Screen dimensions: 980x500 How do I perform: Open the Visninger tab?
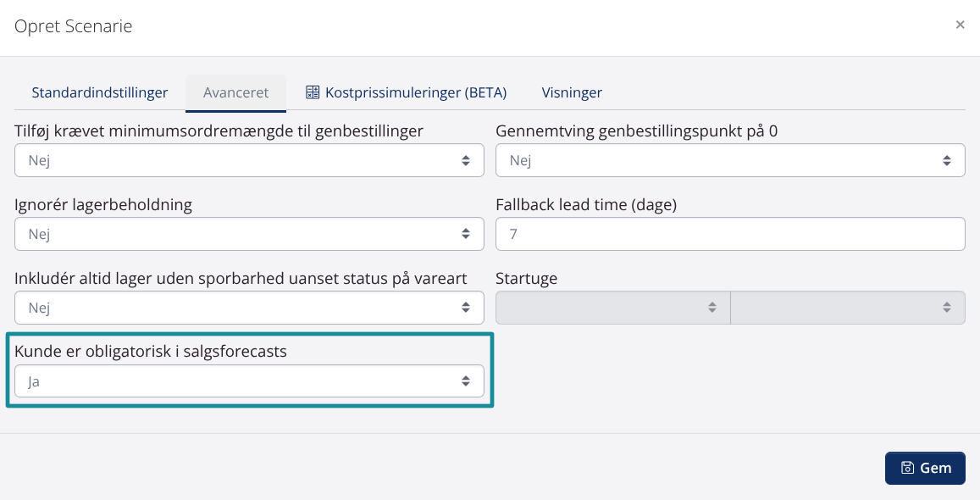click(572, 92)
